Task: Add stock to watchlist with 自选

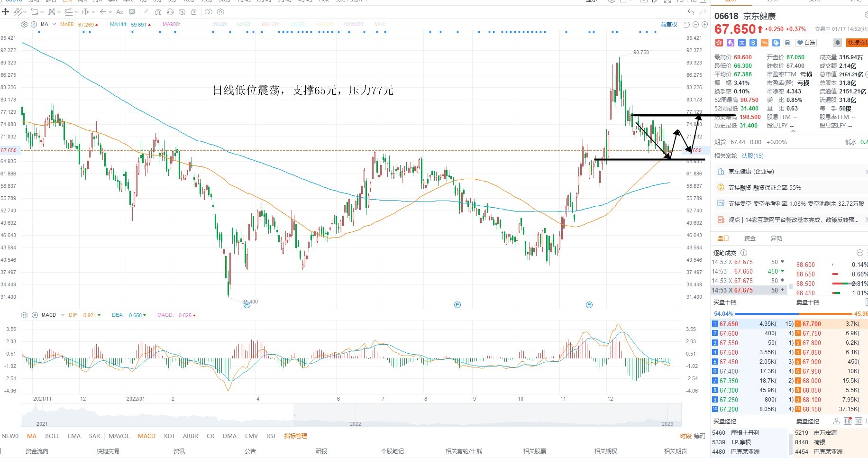Action: tap(805, 43)
